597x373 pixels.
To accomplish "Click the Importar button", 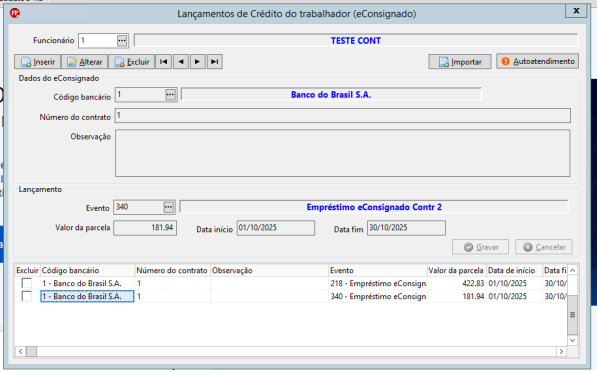I will 460,62.
